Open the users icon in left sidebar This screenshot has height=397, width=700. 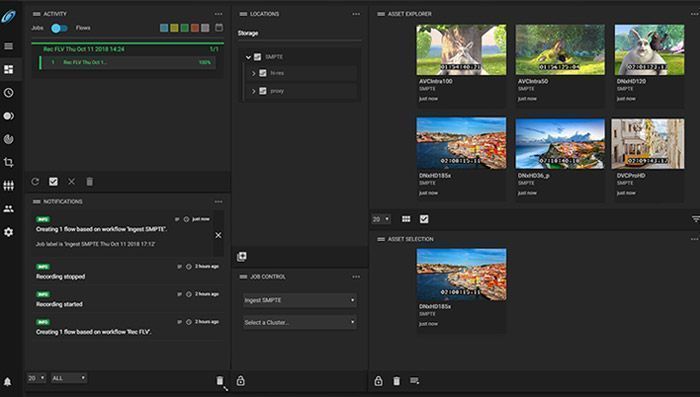coord(8,209)
